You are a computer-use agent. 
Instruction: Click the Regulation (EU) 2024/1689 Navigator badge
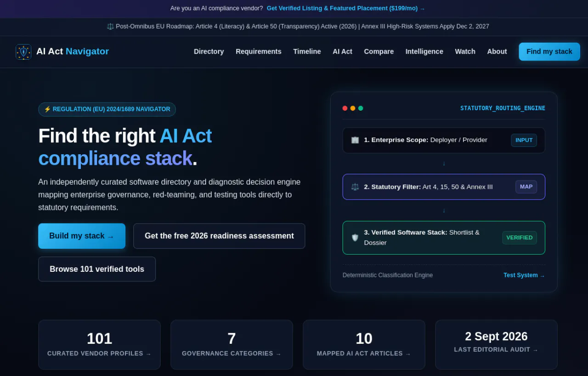(107, 109)
